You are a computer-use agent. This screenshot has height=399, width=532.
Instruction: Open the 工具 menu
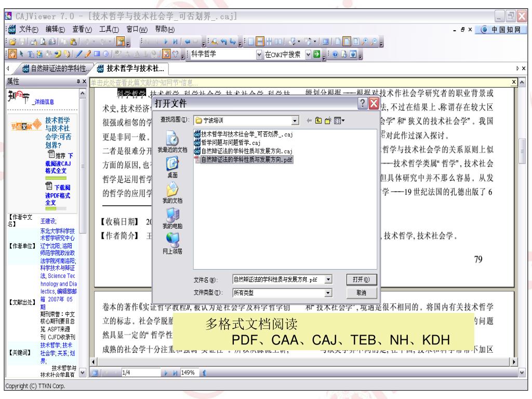109,29
